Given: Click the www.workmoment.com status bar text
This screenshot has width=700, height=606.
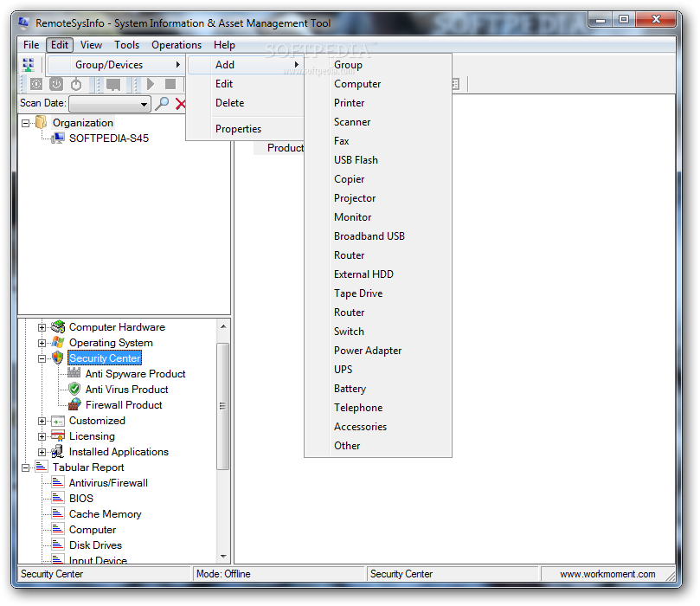Looking at the screenshot, I should (607, 574).
